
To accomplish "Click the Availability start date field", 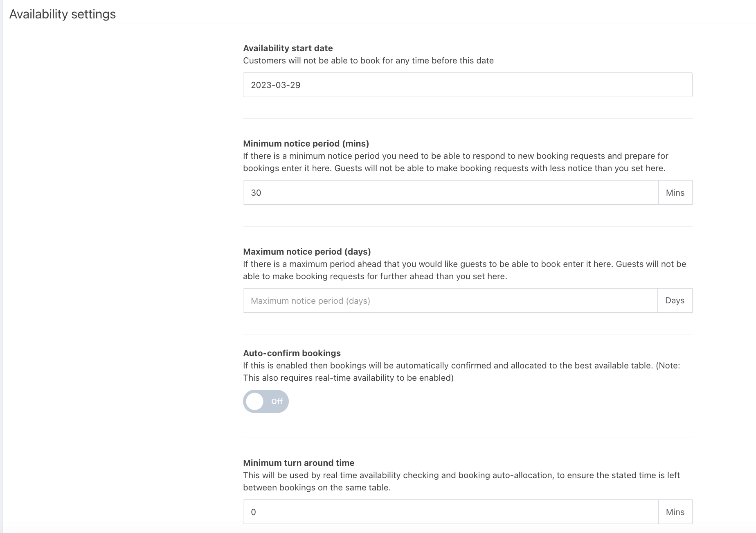I will click(467, 85).
